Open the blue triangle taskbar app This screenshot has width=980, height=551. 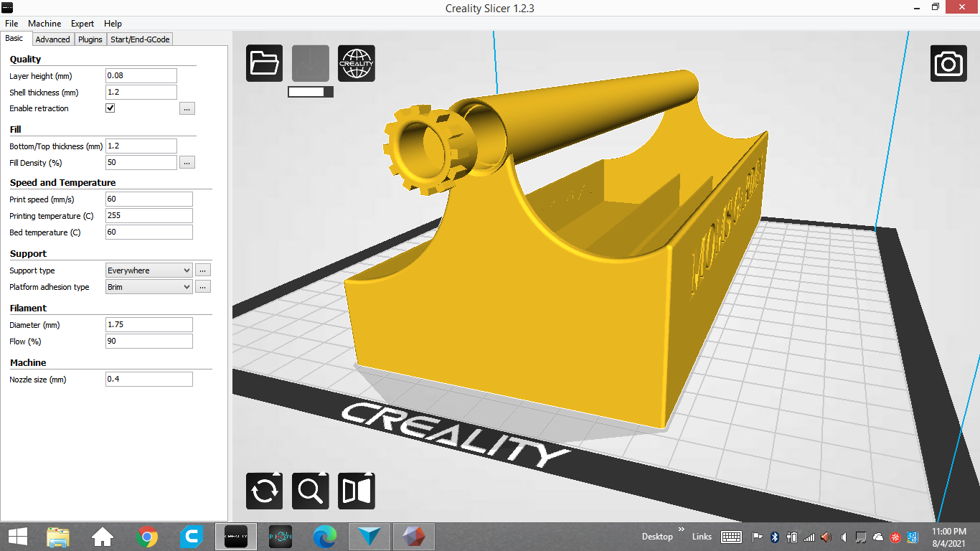pos(369,537)
